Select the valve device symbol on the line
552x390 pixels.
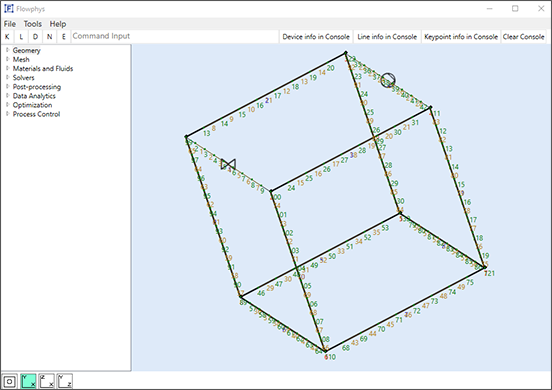[228, 164]
